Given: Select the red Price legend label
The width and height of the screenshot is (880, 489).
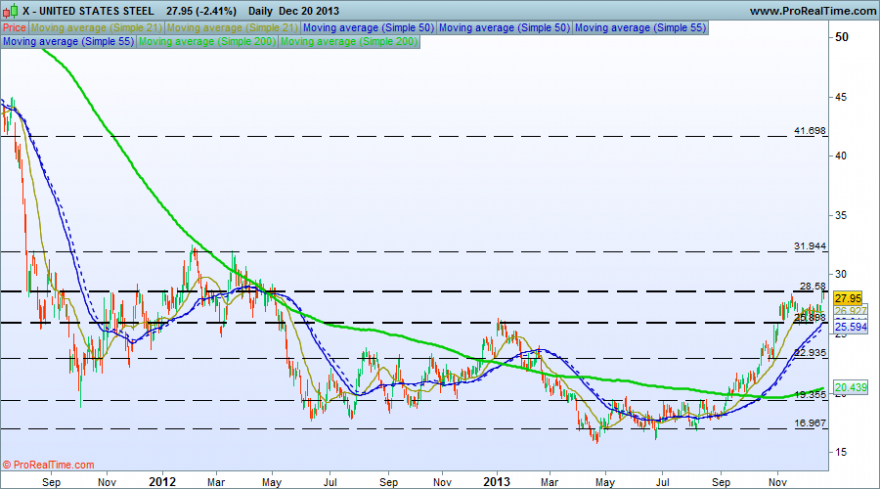Looking at the screenshot, I should (15, 28).
